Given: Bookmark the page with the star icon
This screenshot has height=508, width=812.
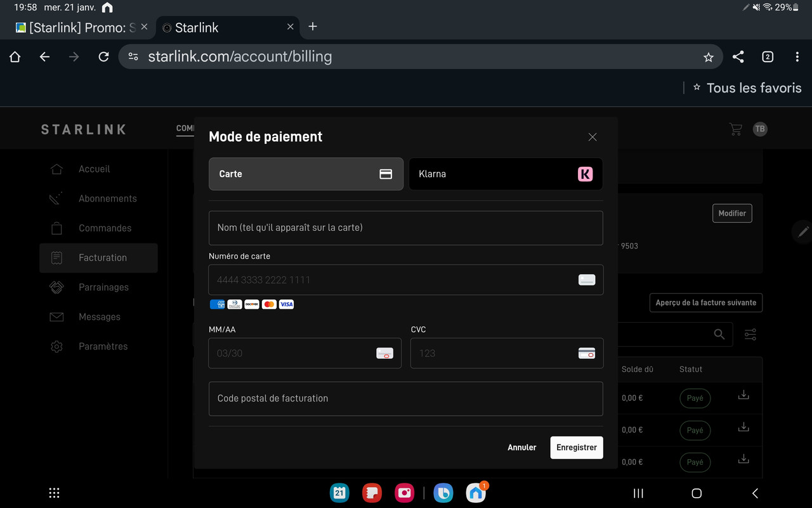Looking at the screenshot, I should coord(709,56).
